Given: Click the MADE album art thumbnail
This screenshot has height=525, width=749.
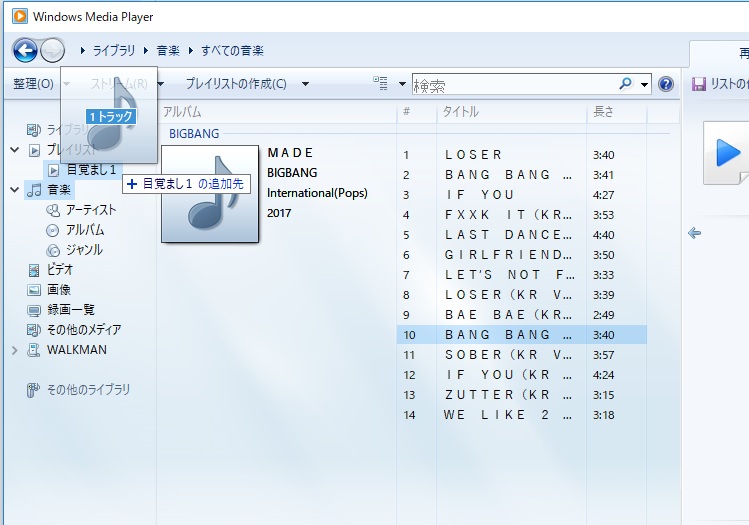Looking at the screenshot, I should tap(210, 194).
